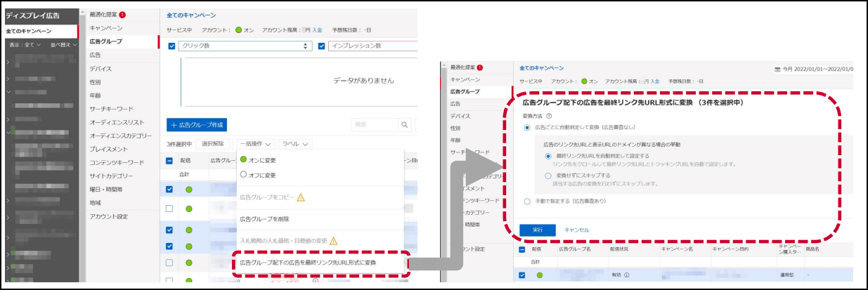Click 配信 header select-all checkbox in left screenshot

click(x=170, y=160)
